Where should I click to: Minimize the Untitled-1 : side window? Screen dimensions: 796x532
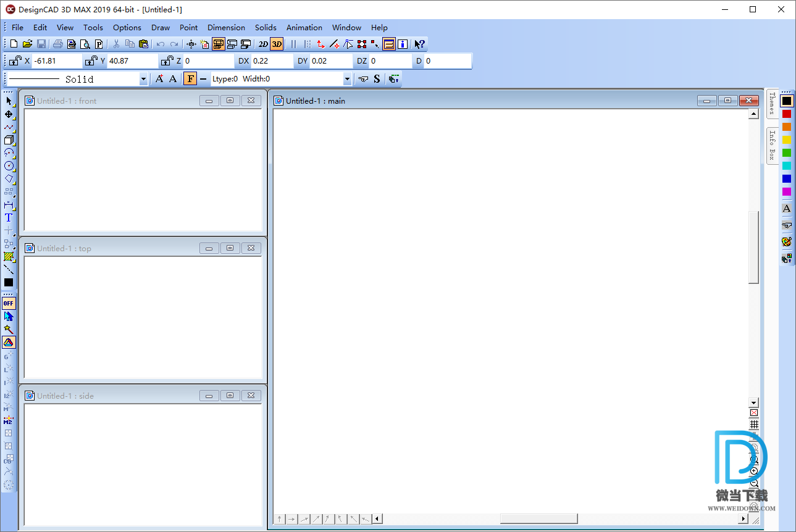pos(209,396)
